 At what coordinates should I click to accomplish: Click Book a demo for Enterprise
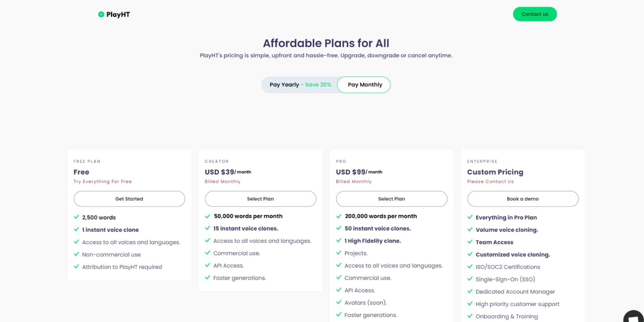click(x=523, y=199)
